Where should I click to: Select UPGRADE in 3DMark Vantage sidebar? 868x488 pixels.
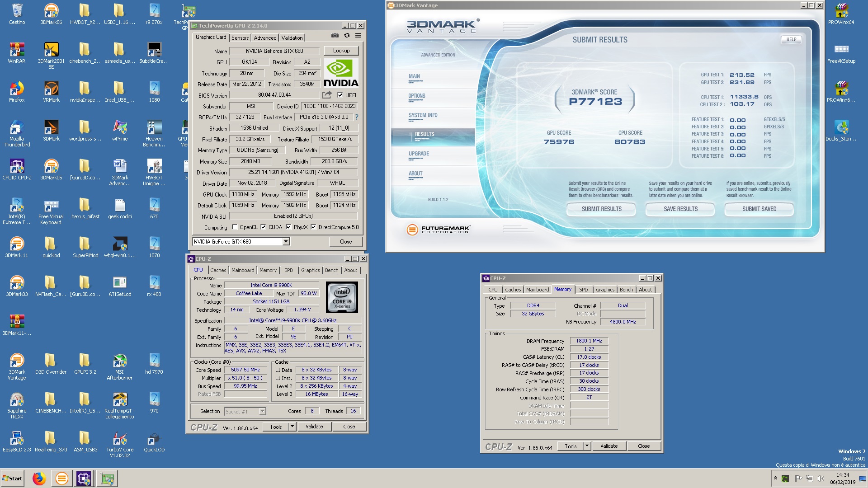click(x=419, y=154)
